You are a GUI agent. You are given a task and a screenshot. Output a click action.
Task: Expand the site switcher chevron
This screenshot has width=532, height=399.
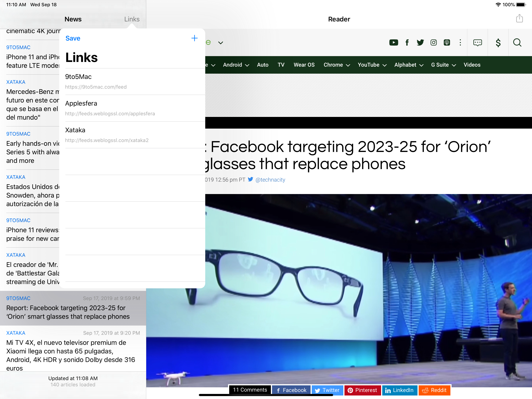(x=221, y=43)
